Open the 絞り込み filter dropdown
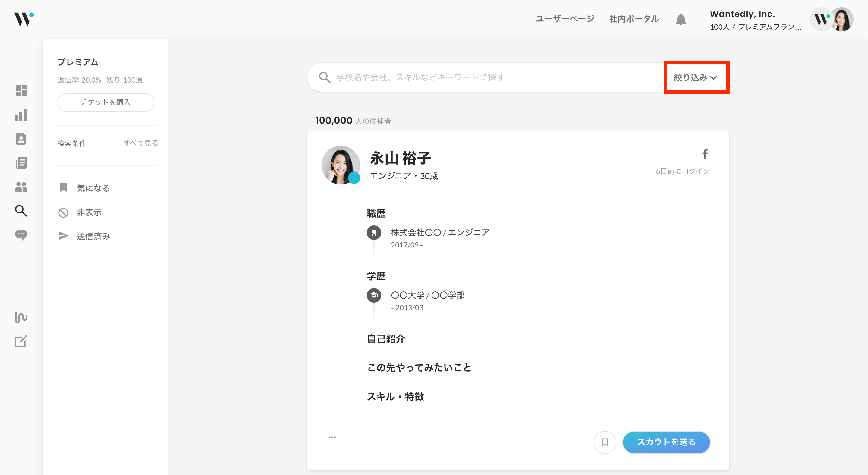This screenshot has width=868, height=475. coord(696,77)
